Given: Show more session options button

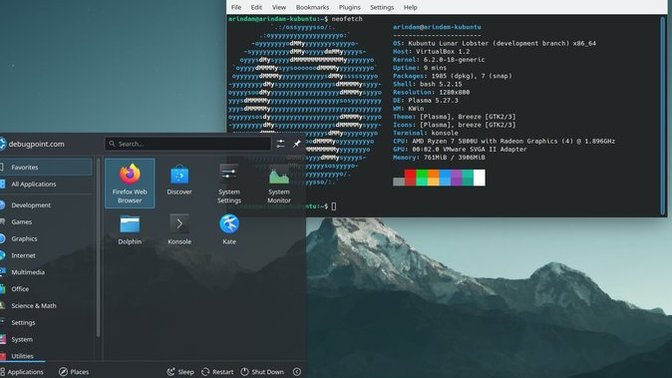Looking at the screenshot, I should click(x=297, y=372).
